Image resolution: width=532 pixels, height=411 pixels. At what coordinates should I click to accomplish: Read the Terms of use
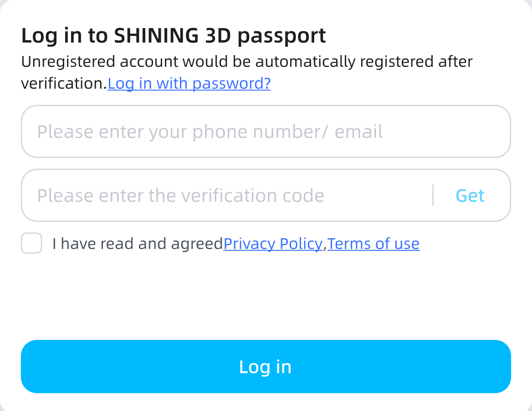[x=373, y=244]
